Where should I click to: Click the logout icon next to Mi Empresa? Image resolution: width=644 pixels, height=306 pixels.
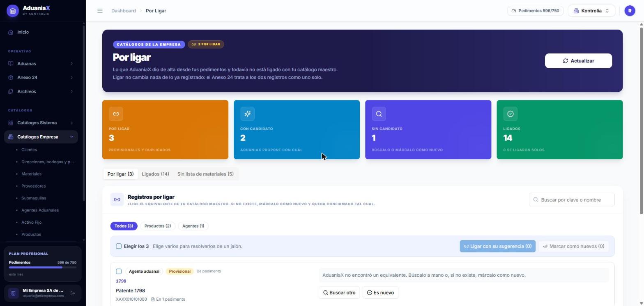[x=73, y=293]
